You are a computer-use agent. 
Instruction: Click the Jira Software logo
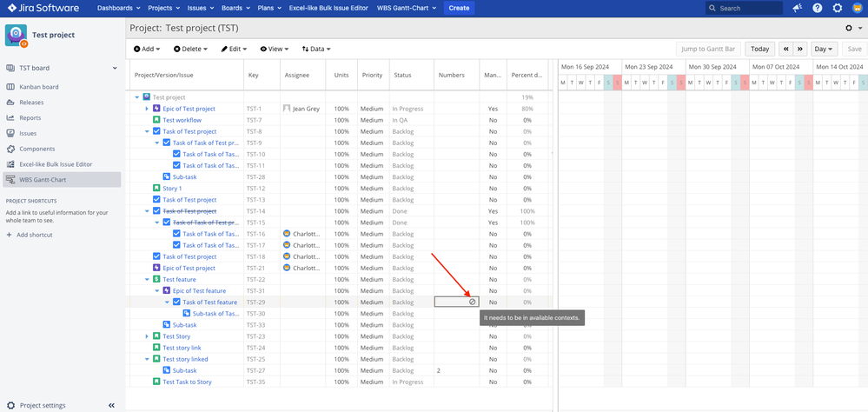[43, 9]
